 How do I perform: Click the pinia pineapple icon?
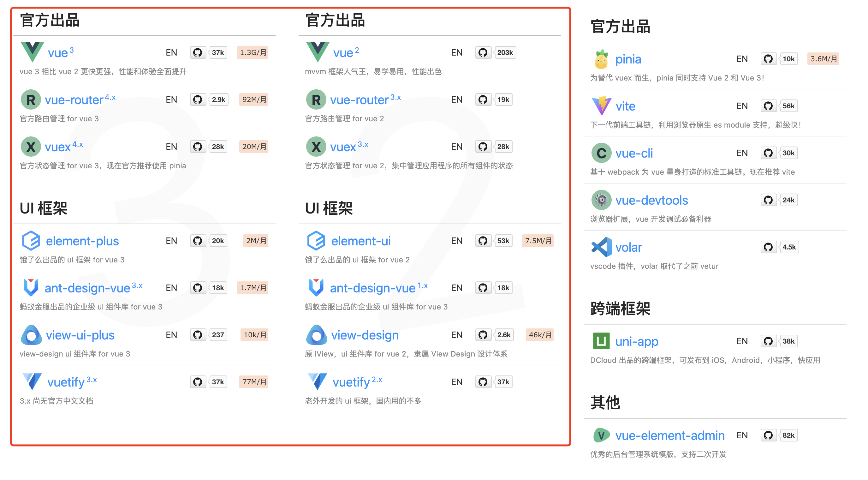pyautogui.click(x=601, y=59)
